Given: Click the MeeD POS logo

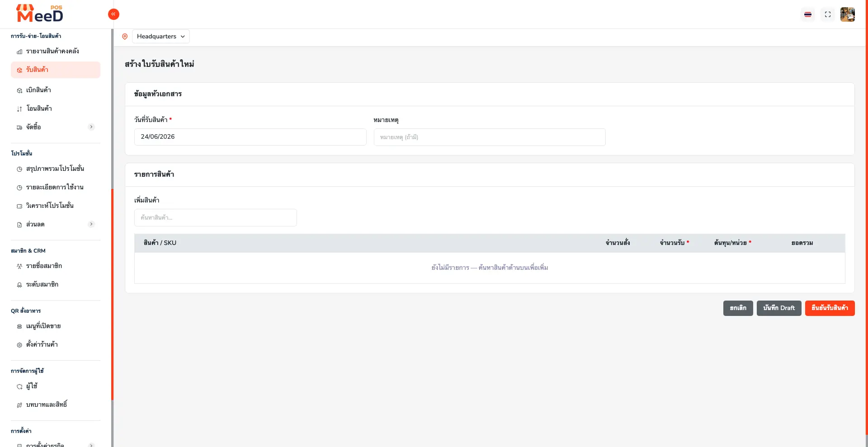Looking at the screenshot, I should (40, 14).
